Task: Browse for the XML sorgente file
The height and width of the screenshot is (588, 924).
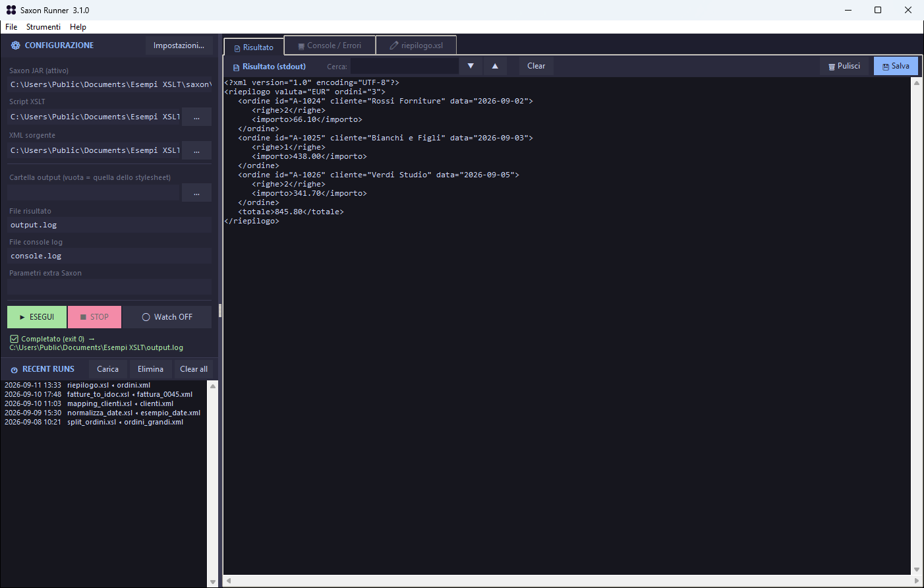Action: pos(196,150)
